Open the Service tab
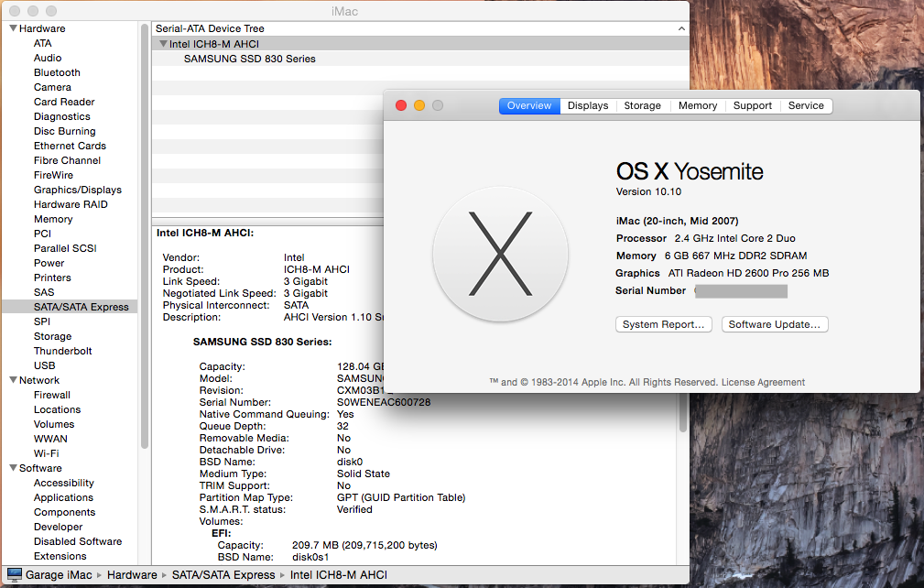924x588 pixels. 806,105
